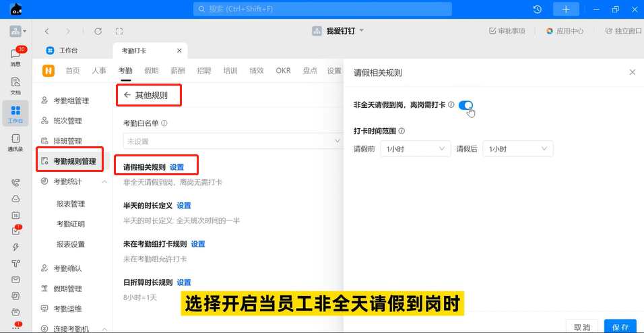The image size is (644, 333).
Task: Open the 工作台 workbench sidebar icon
Action: pyautogui.click(x=15, y=114)
